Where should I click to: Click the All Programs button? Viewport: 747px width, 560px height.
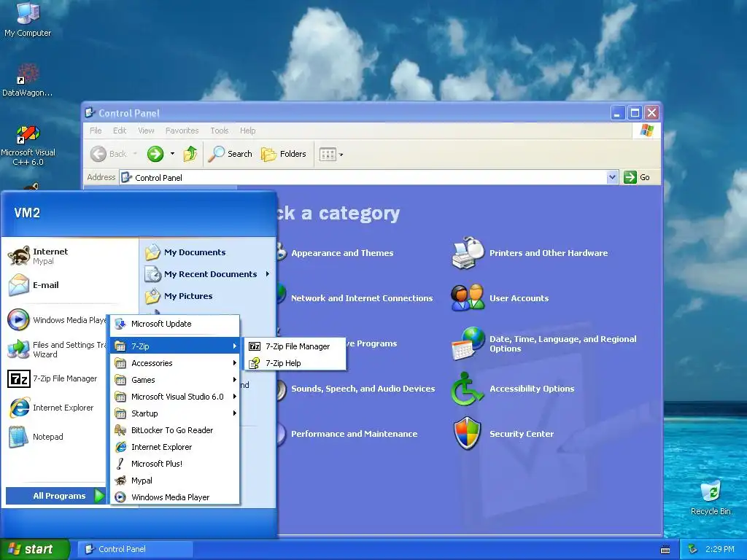(x=55, y=496)
